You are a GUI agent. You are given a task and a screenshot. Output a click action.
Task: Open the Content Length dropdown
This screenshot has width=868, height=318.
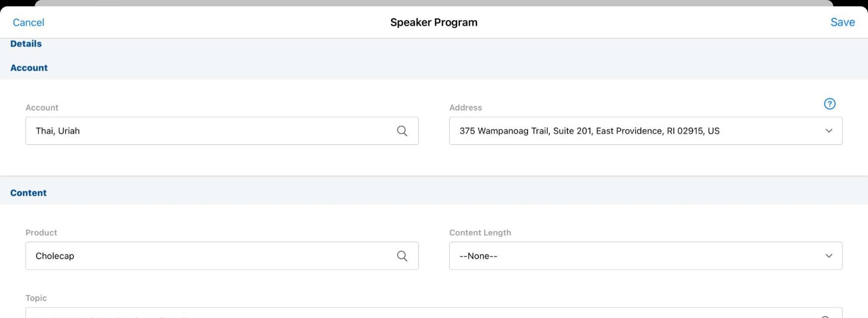pos(828,256)
